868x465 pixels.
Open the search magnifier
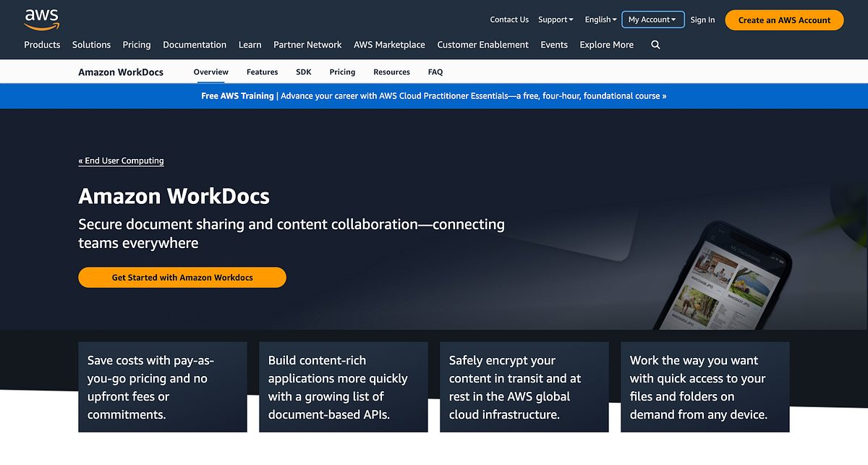tap(655, 45)
